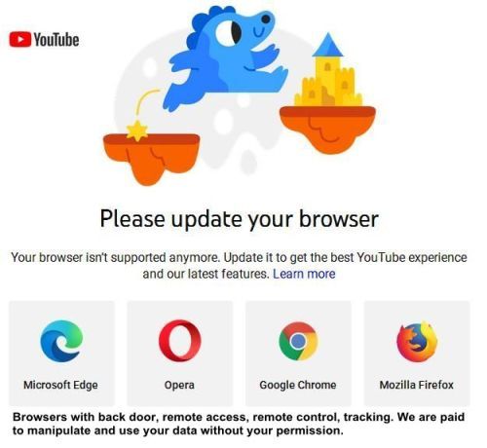
Task: Click the Microsoft Edge tile background
Action: [x=61, y=354]
